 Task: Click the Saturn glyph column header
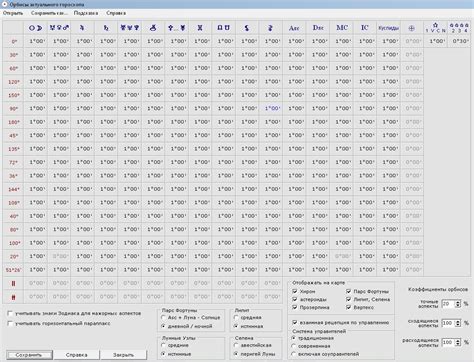(x=106, y=28)
